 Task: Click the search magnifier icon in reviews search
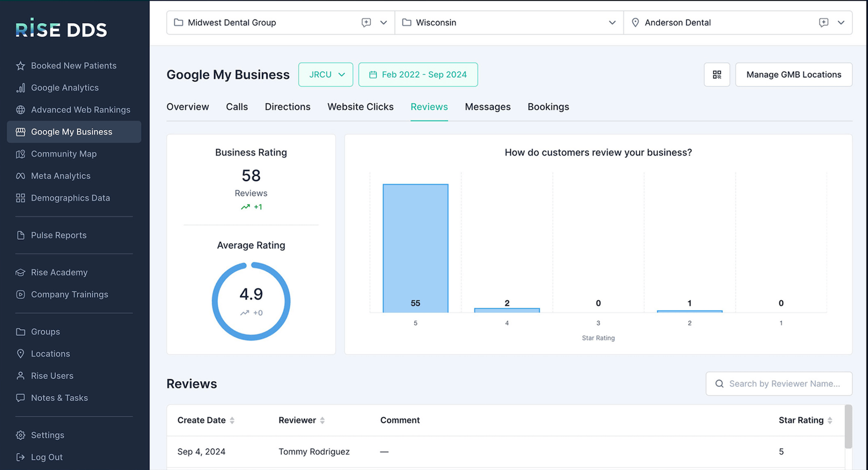pos(720,384)
